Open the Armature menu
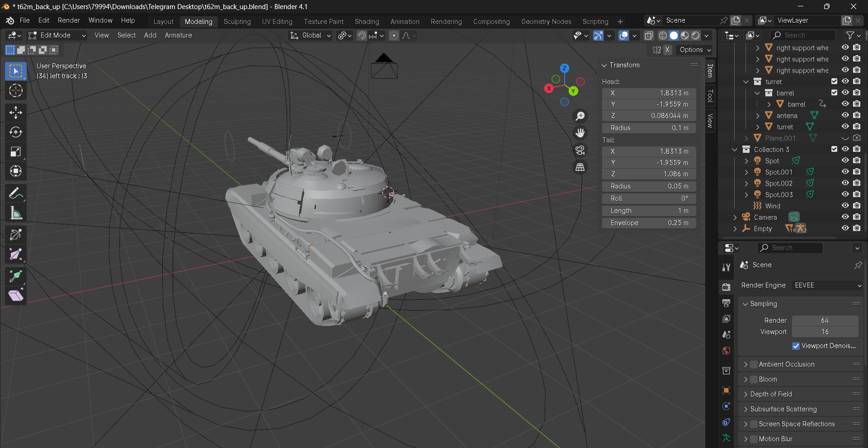 coord(178,35)
